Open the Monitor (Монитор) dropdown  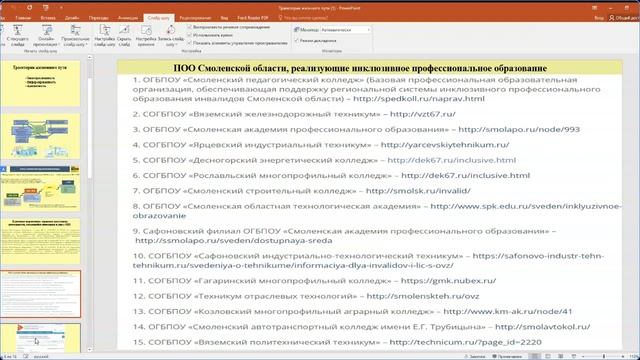tap(345, 30)
